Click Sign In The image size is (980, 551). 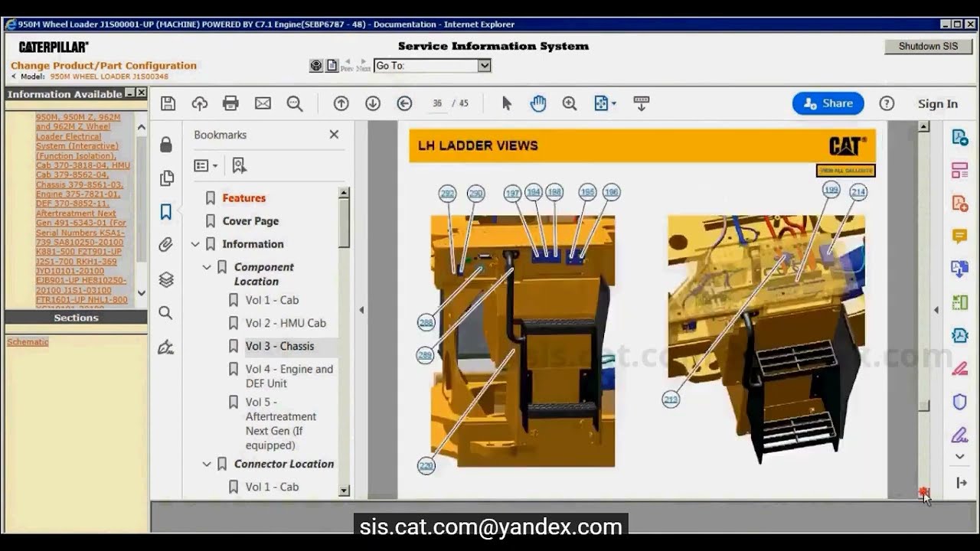tap(938, 104)
